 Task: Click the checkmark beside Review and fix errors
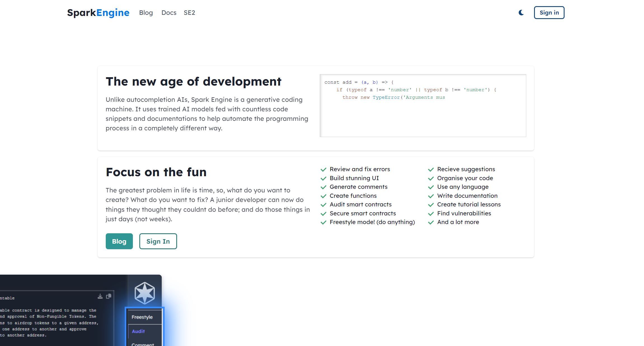pyautogui.click(x=324, y=170)
